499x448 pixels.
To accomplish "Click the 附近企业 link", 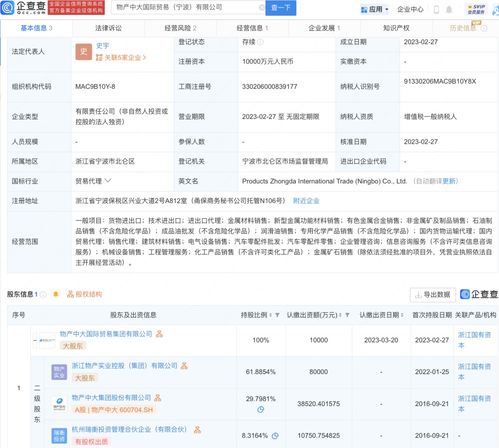I will (306, 201).
